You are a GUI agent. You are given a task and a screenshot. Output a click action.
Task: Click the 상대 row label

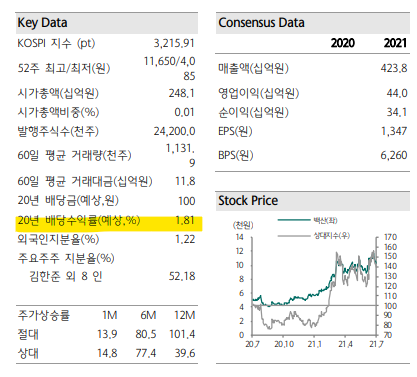coord(28,353)
